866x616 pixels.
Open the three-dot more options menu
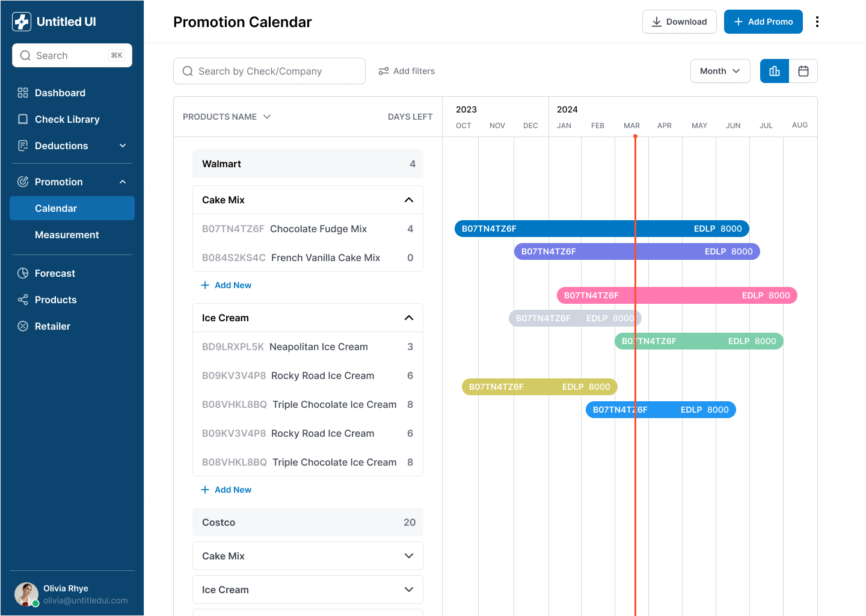click(817, 22)
